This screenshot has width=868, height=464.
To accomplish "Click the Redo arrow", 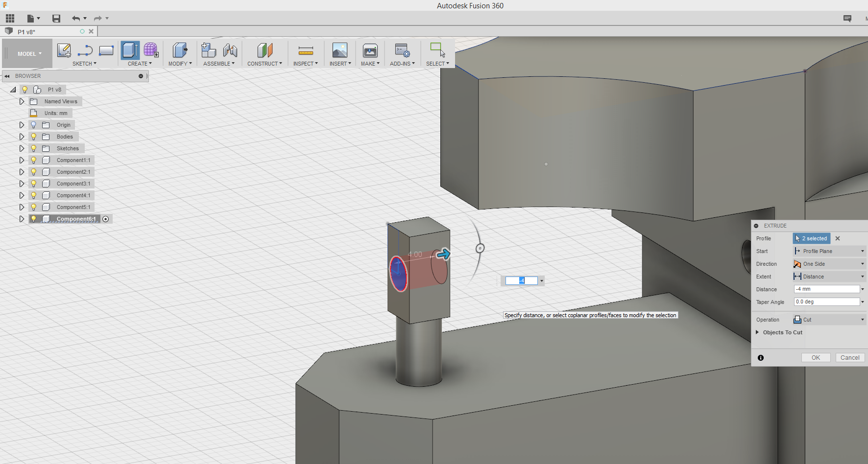I will pyautogui.click(x=98, y=19).
